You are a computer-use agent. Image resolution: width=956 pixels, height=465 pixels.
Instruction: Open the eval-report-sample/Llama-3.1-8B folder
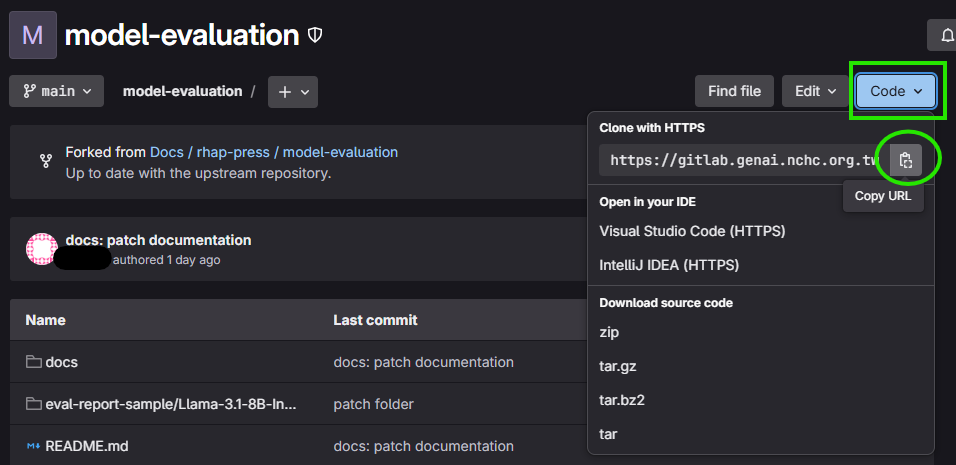[x=171, y=404]
